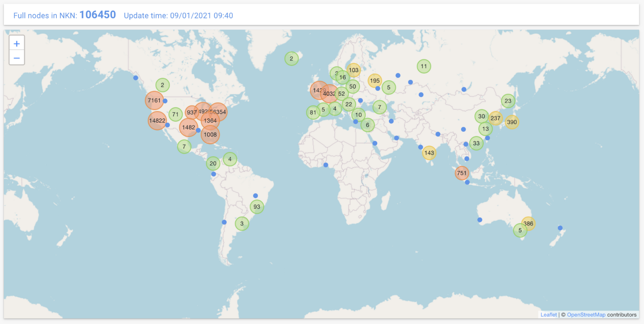
Task: Expand the 390 cluster in Japan
Action: coord(512,122)
